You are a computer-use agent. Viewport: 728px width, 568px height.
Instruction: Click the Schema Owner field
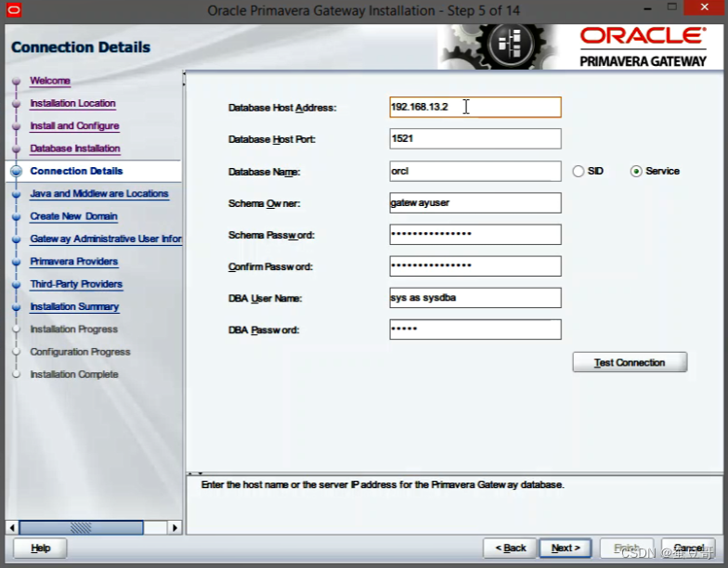[475, 202]
